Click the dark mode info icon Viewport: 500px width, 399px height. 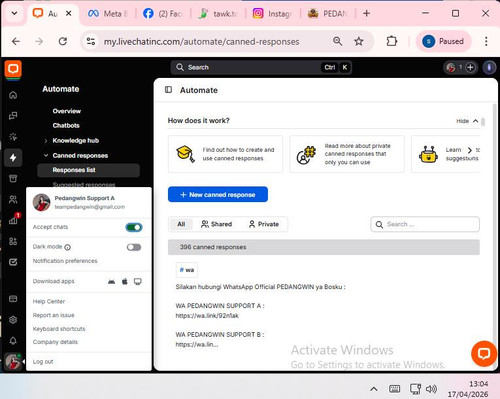pyautogui.click(x=67, y=247)
